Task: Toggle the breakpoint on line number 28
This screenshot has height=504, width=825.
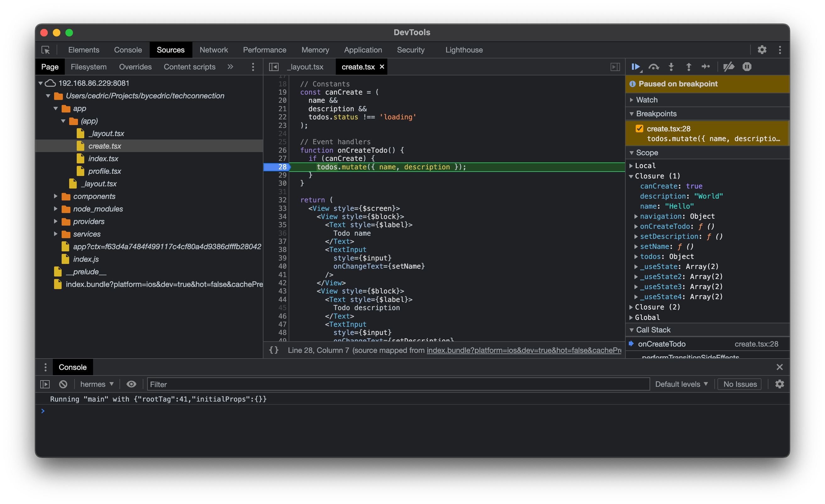Action: pyautogui.click(x=282, y=167)
